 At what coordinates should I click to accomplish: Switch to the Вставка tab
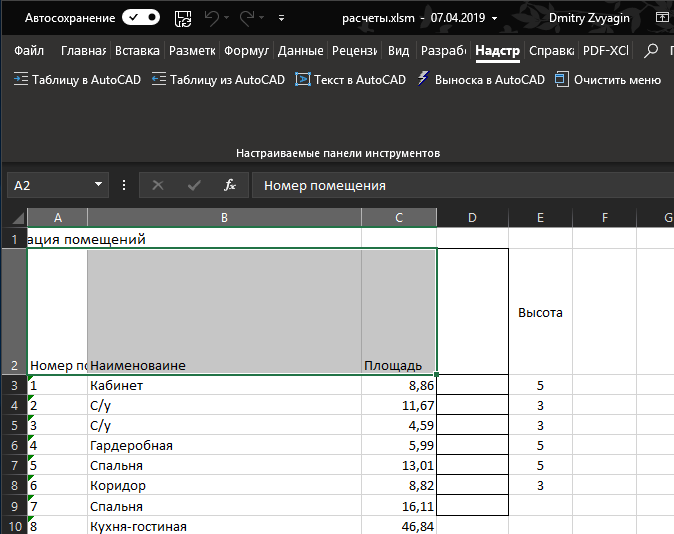(x=137, y=51)
